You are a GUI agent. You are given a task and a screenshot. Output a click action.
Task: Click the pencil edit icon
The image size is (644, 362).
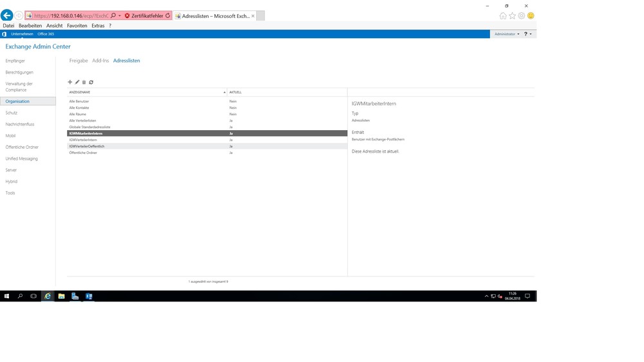77,82
